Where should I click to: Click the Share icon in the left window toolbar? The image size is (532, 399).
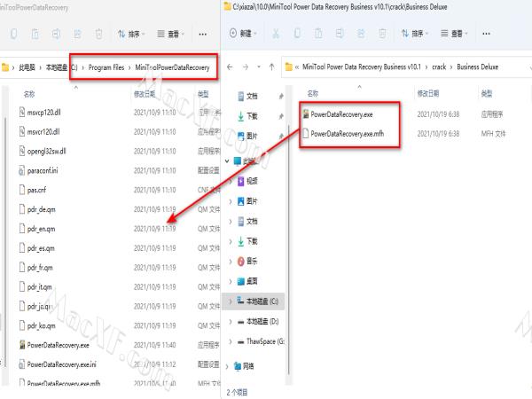click(78, 34)
